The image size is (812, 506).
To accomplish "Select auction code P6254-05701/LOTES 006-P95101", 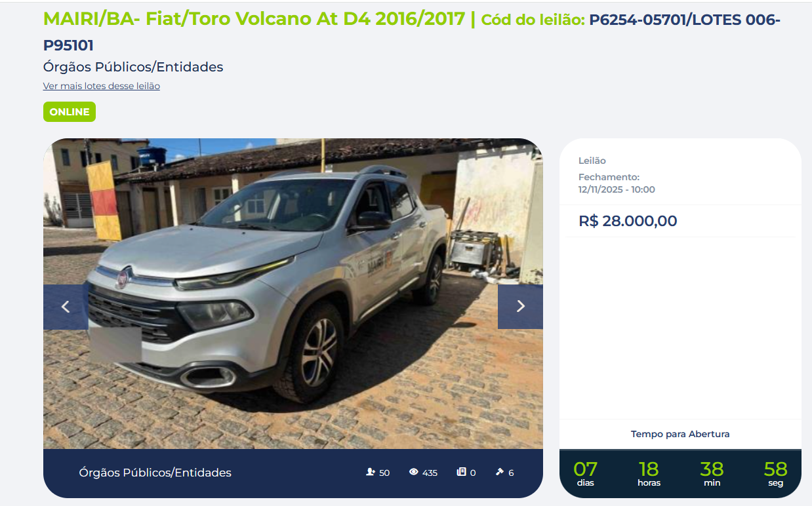I will pos(412,32).
